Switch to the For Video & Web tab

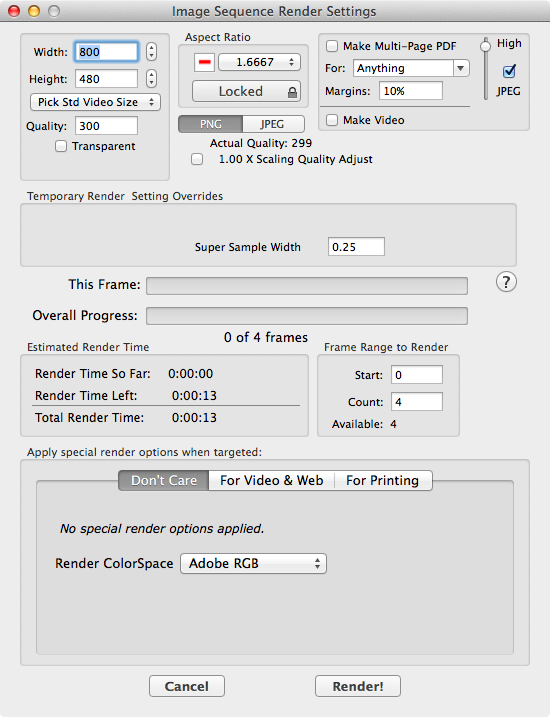point(272,481)
